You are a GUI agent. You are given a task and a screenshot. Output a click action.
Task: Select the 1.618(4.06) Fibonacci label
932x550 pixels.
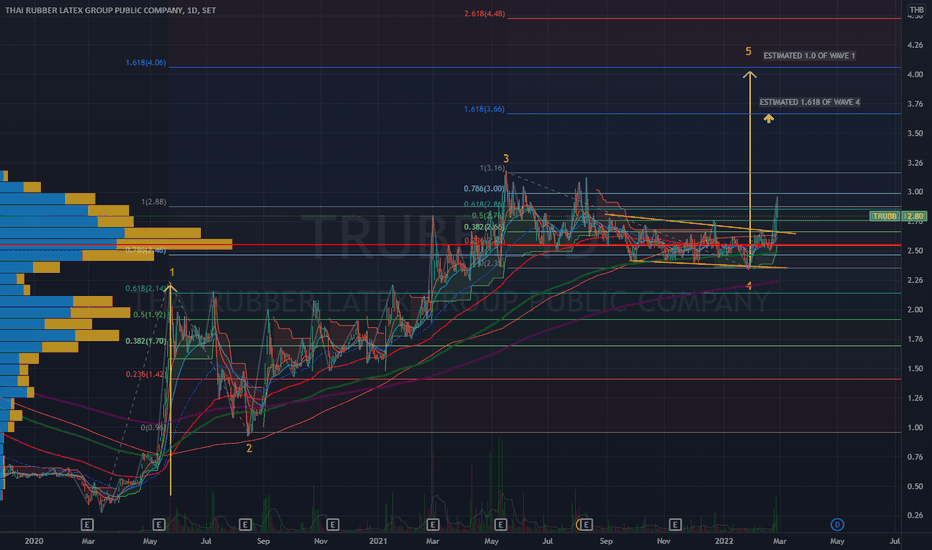146,62
